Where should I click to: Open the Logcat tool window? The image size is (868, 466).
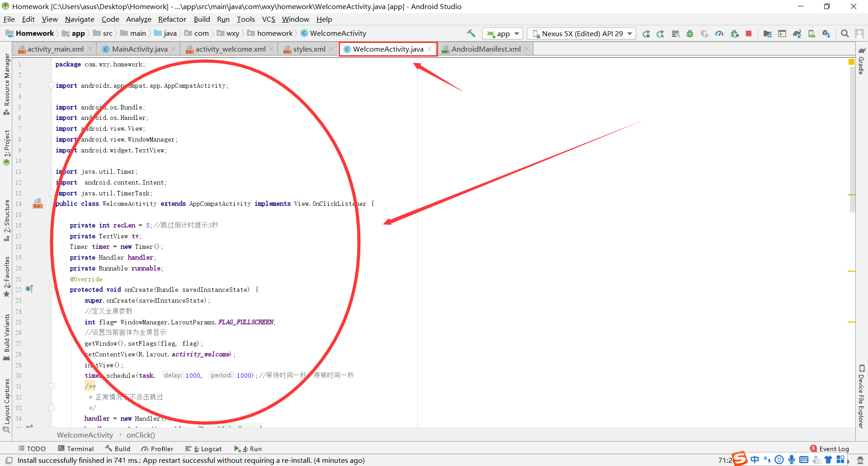tap(203, 448)
